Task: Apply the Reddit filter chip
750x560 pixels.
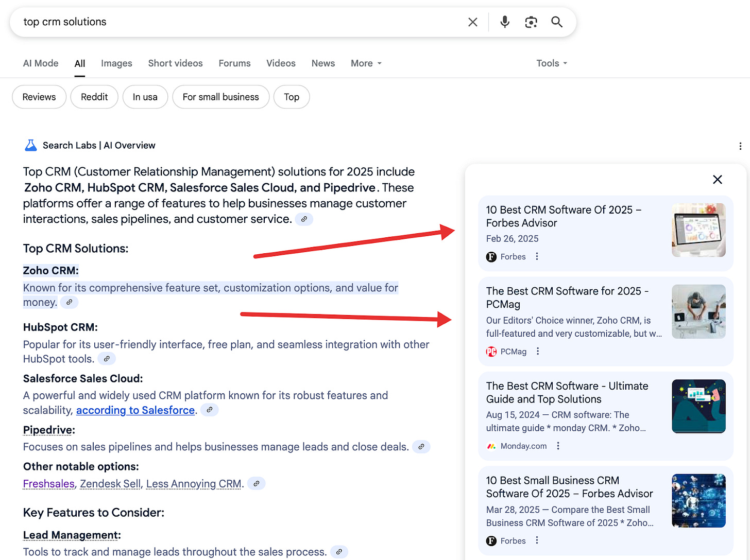Action: pos(94,97)
